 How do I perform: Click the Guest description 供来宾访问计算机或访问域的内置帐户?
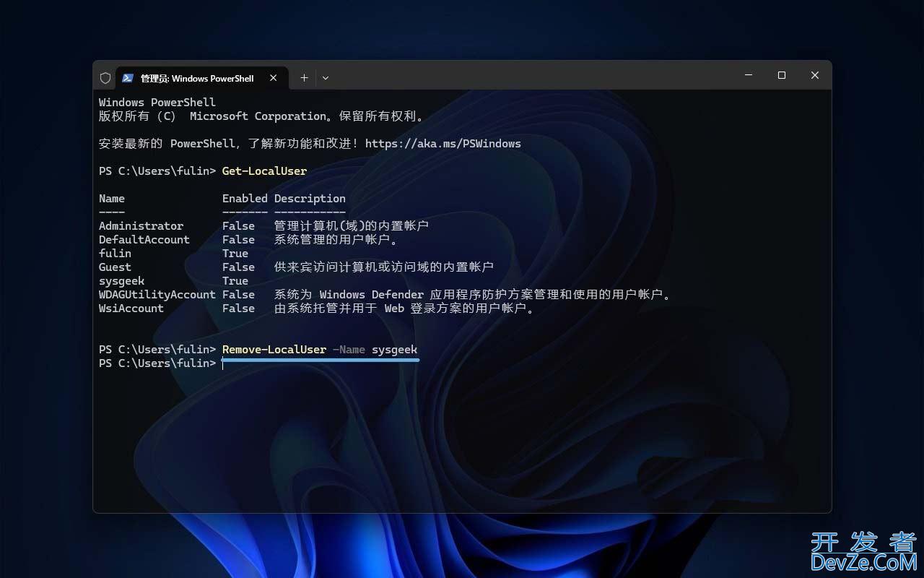pos(384,267)
